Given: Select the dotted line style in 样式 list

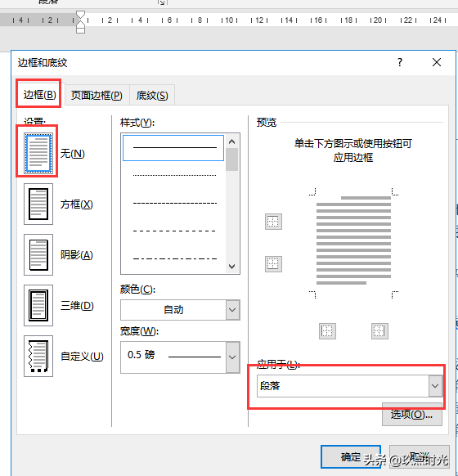Looking at the screenshot, I should pyautogui.click(x=174, y=175).
